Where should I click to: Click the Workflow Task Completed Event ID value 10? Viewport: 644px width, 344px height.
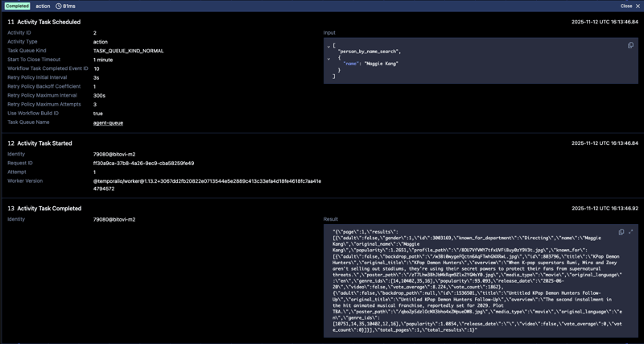pos(96,68)
